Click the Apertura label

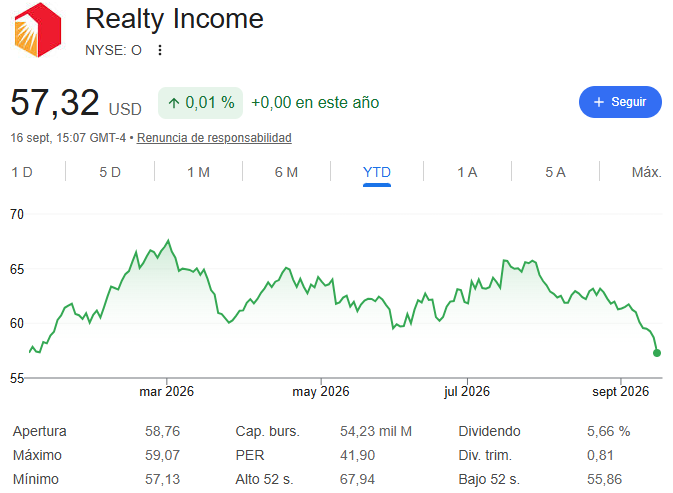39,431
